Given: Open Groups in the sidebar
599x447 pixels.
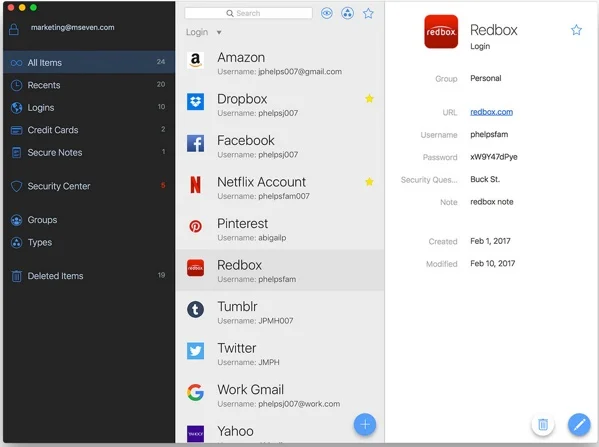Looking at the screenshot, I should coord(89,220).
